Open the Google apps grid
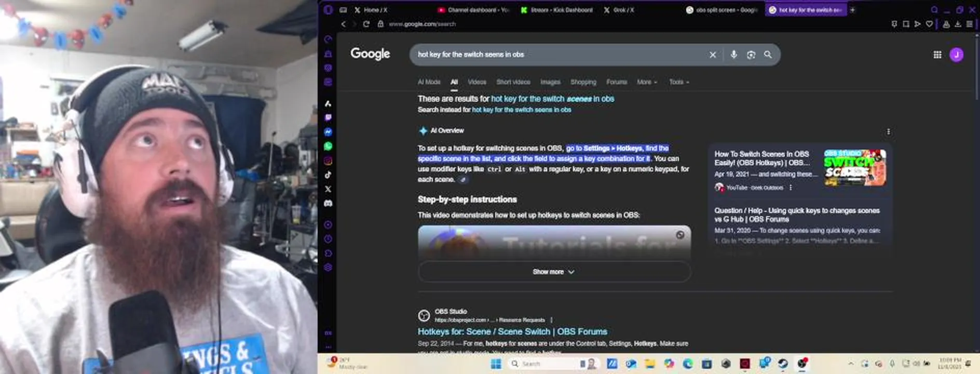Image resolution: width=980 pixels, height=374 pixels. click(x=937, y=55)
